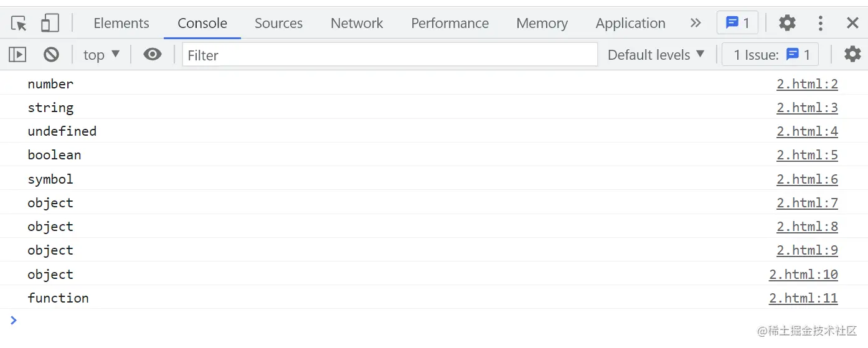
Task: Open the 2.html:2 source link
Action: (x=807, y=84)
